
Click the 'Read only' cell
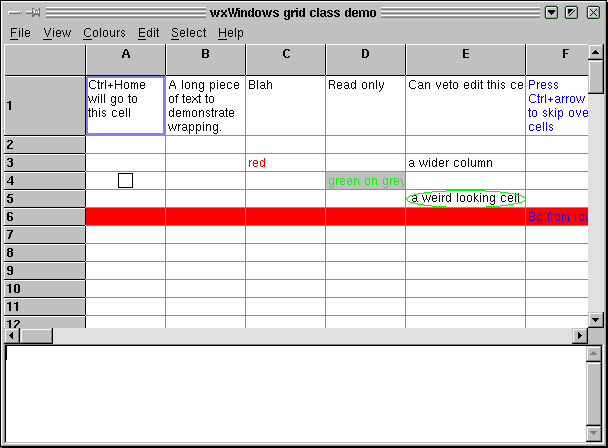[x=366, y=106]
